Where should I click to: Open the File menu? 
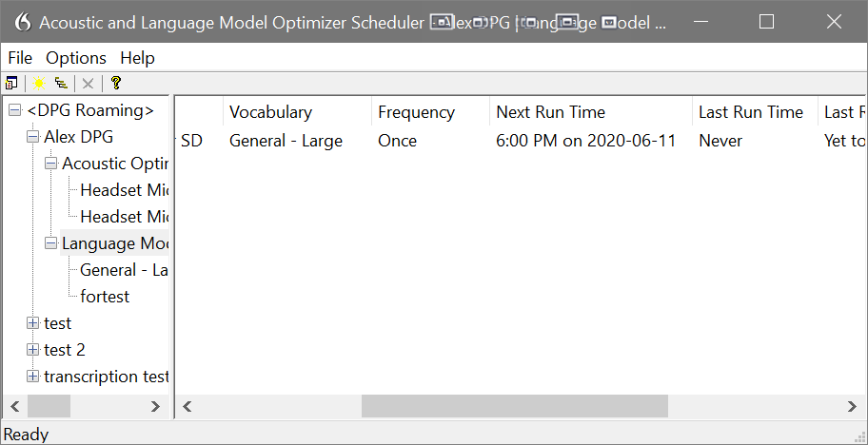click(x=20, y=58)
